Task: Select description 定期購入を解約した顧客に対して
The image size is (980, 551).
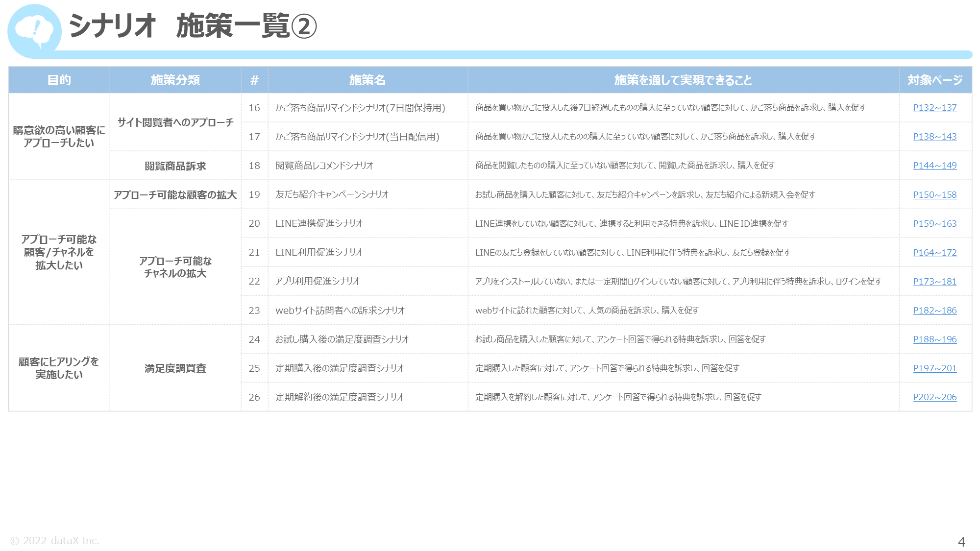Action: coord(683,397)
